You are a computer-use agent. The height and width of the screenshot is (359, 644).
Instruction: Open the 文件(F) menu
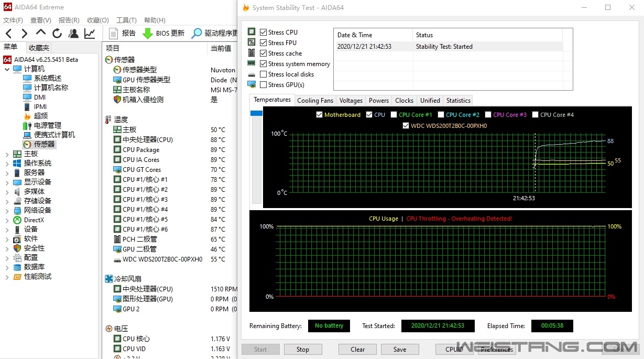pyautogui.click(x=13, y=20)
